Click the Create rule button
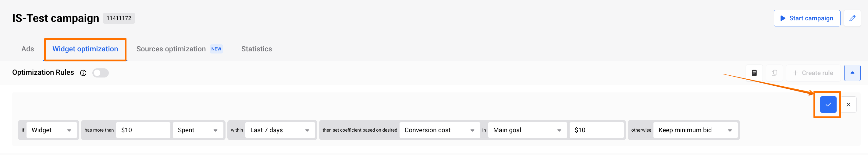This screenshot has height=155, width=868. (x=813, y=73)
